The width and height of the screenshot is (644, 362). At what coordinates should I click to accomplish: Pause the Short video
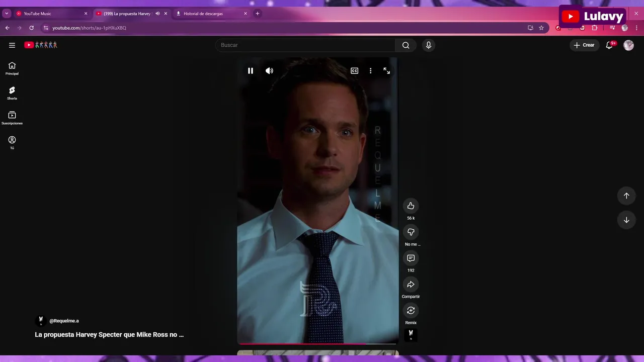pyautogui.click(x=250, y=71)
